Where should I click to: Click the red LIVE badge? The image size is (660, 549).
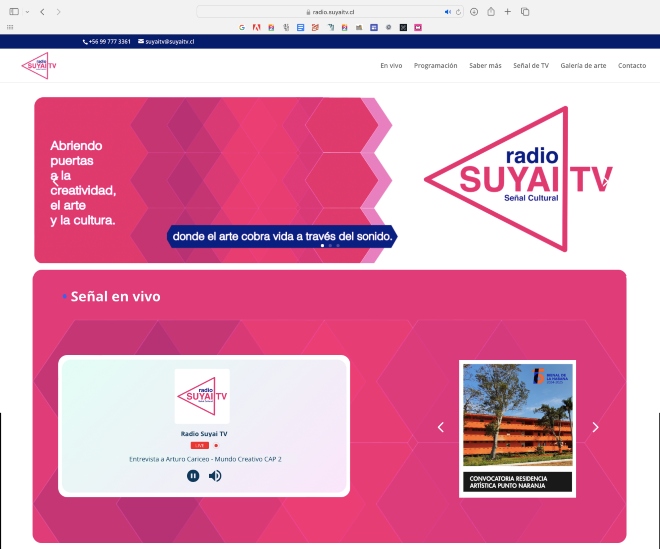pyautogui.click(x=200, y=445)
